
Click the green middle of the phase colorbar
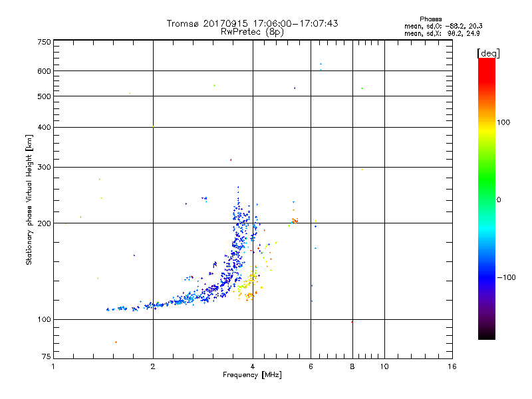487,190
